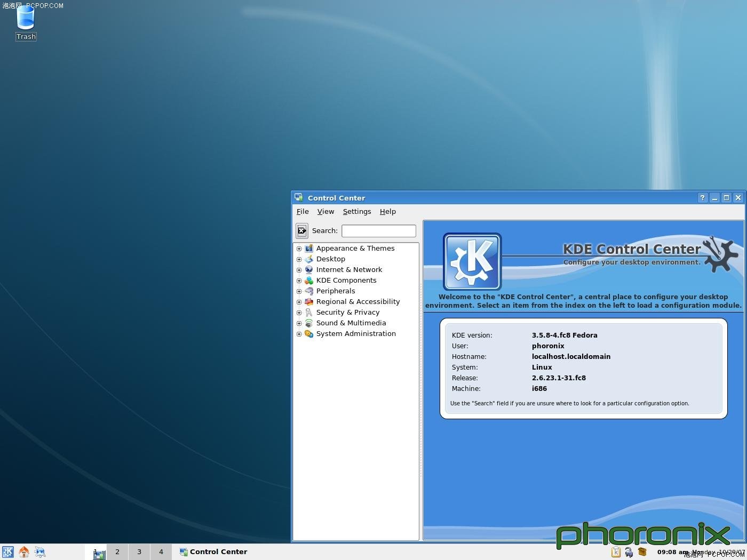Select the Sound & Multimedia tree item

351,323
